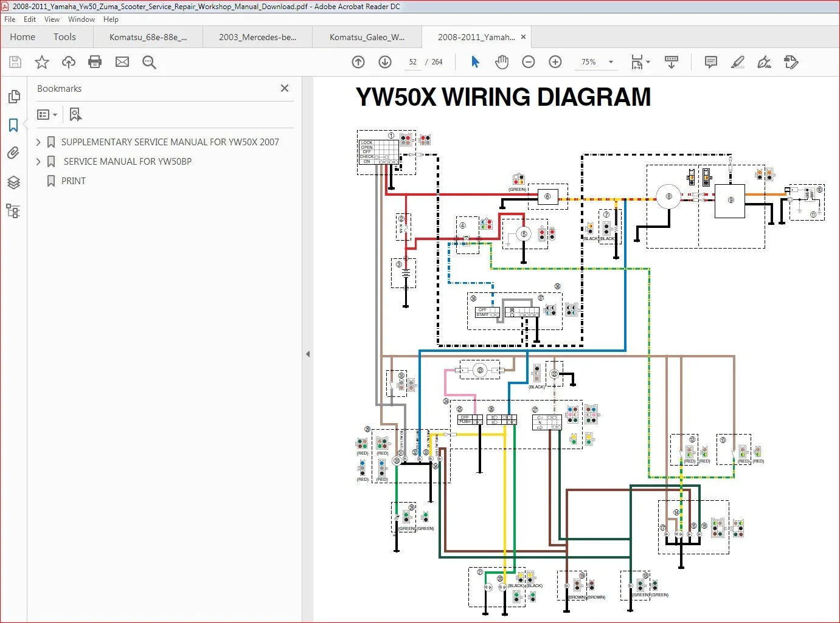The width and height of the screenshot is (840, 623).
Task: Click the Tools button
Action: (64, 37)
